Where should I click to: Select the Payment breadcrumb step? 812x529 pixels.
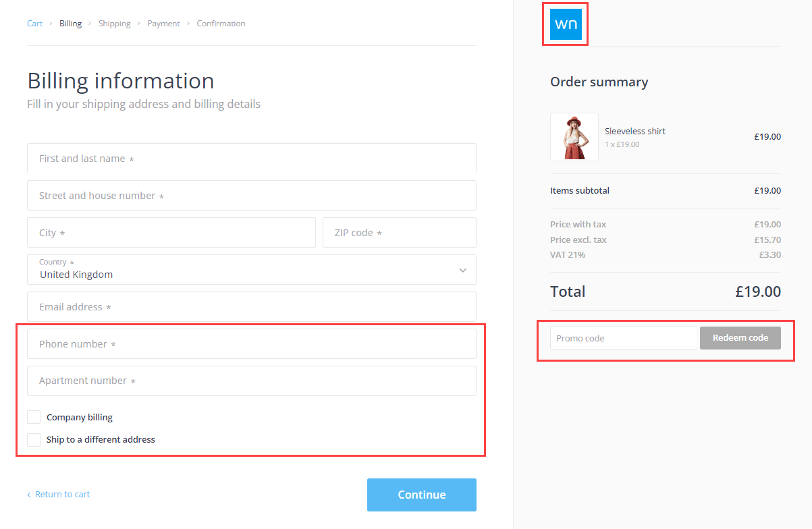(163, 24)
